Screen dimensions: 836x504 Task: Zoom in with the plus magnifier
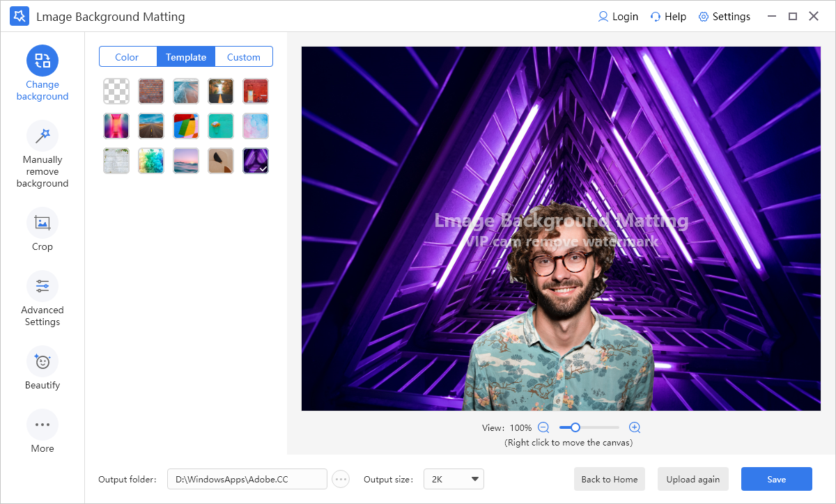coord(635,427)
